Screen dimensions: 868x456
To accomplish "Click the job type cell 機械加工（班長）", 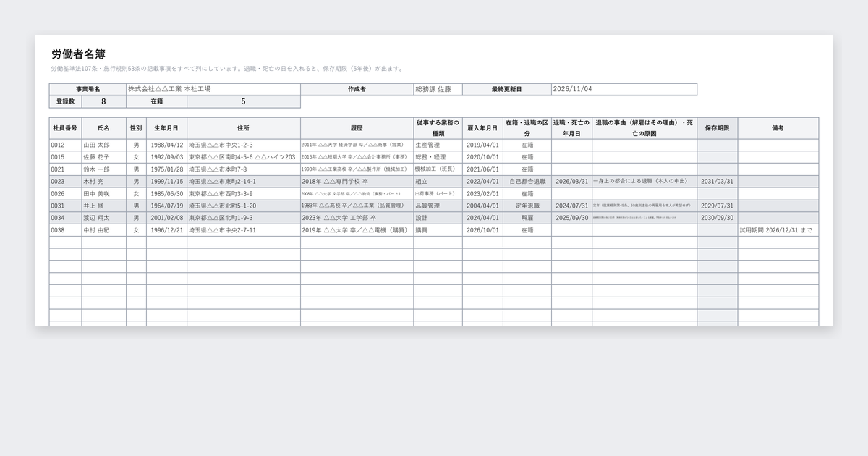I will [438, 169].
